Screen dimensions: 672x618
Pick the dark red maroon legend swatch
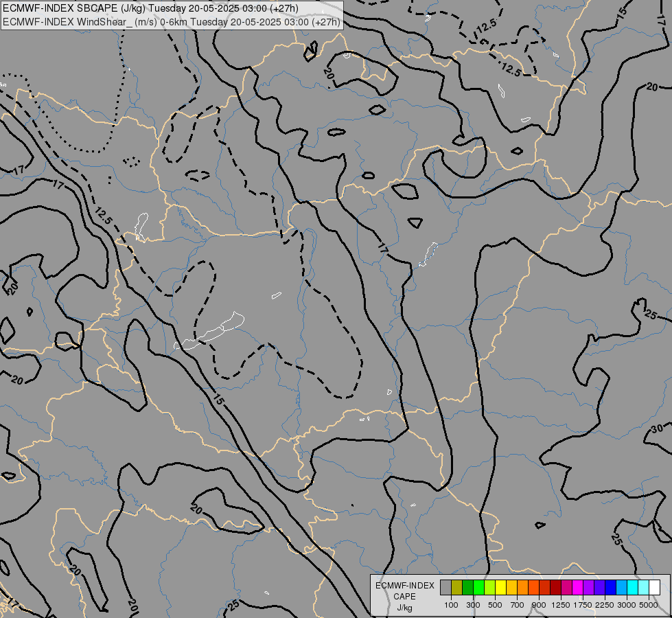click(x=555, y=587)
